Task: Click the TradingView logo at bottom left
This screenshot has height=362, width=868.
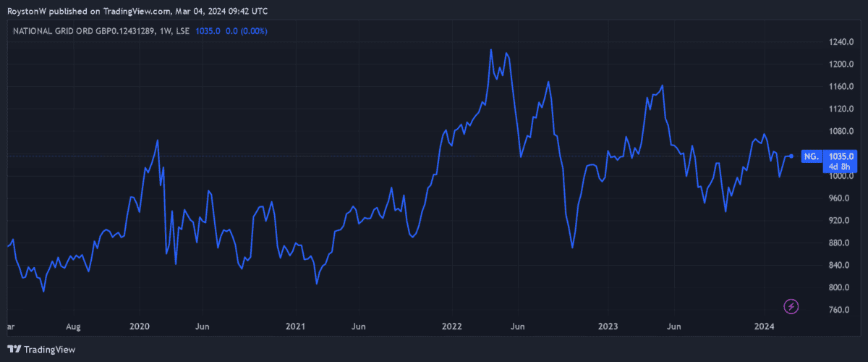Action: coord(42,350)
